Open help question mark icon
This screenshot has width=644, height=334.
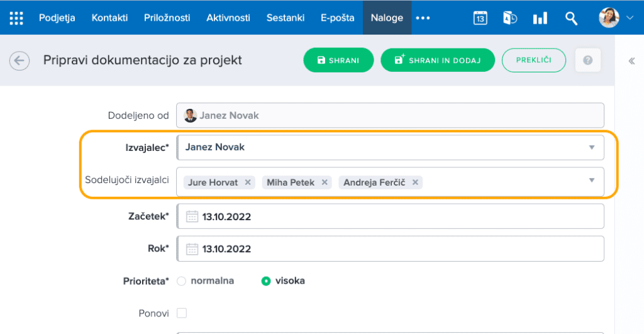[587, 60]
